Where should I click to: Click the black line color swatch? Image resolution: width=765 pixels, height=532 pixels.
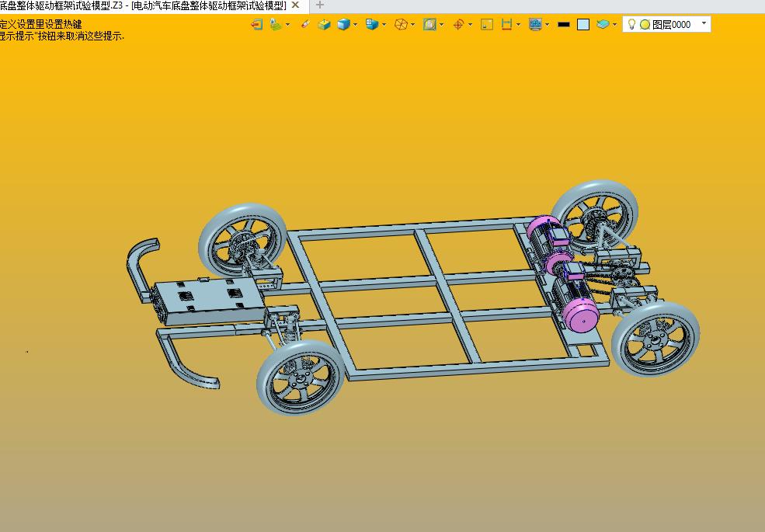(x=564, y=24)
